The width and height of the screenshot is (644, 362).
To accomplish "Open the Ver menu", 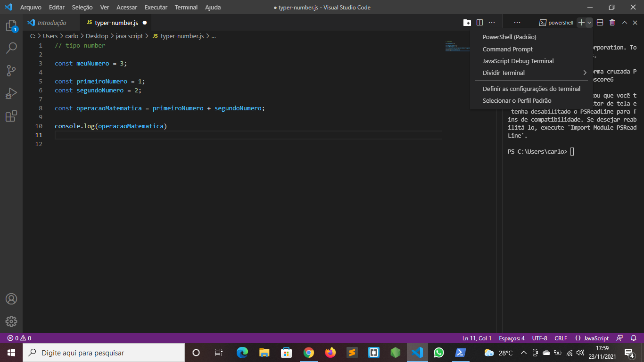I will (x=105, y=7).
